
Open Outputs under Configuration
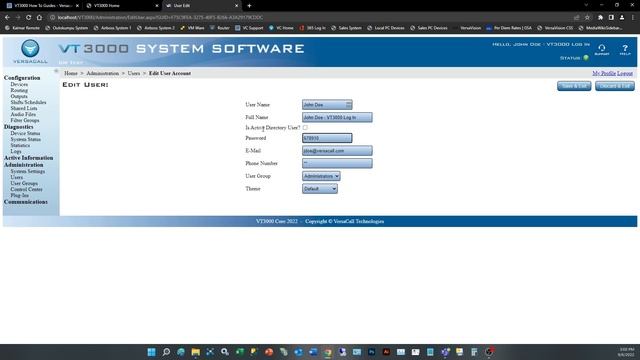[x=19, y=96]
